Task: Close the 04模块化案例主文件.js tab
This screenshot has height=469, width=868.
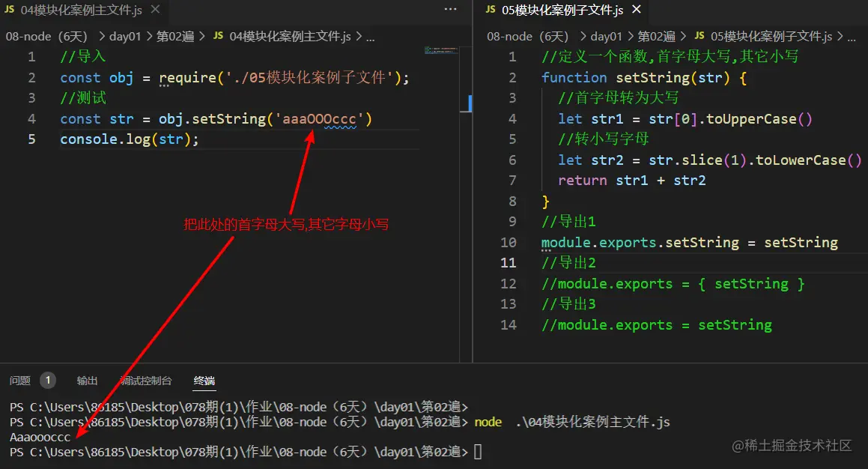Action: coord(156,10)
